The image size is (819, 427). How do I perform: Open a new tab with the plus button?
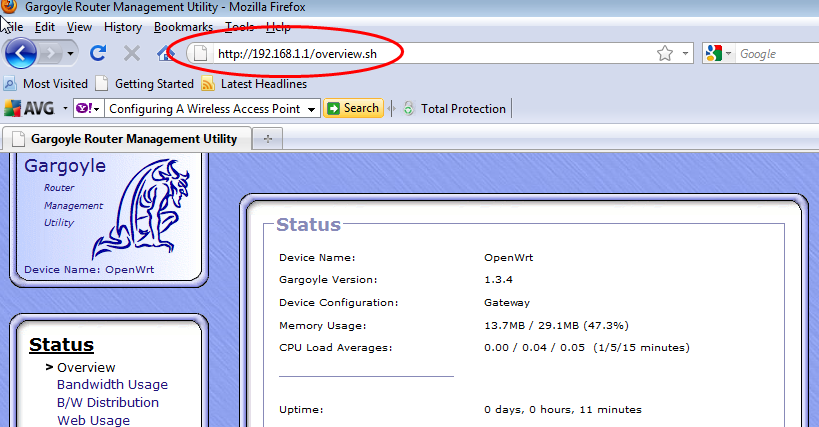(267, 139)
